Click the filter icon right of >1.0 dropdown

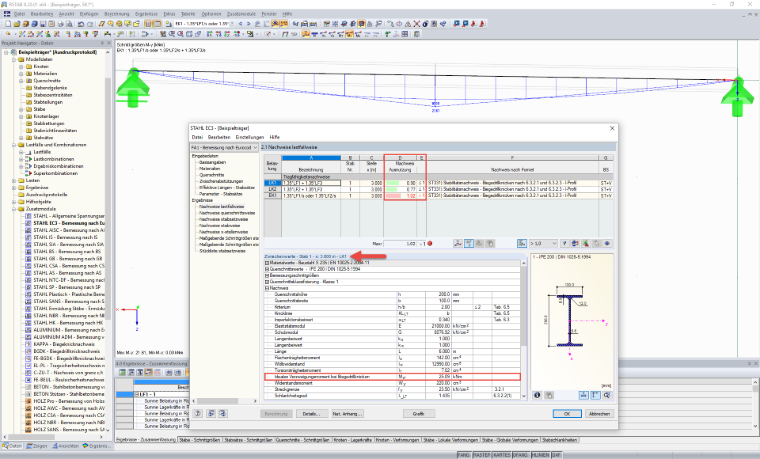coord(565,243)
